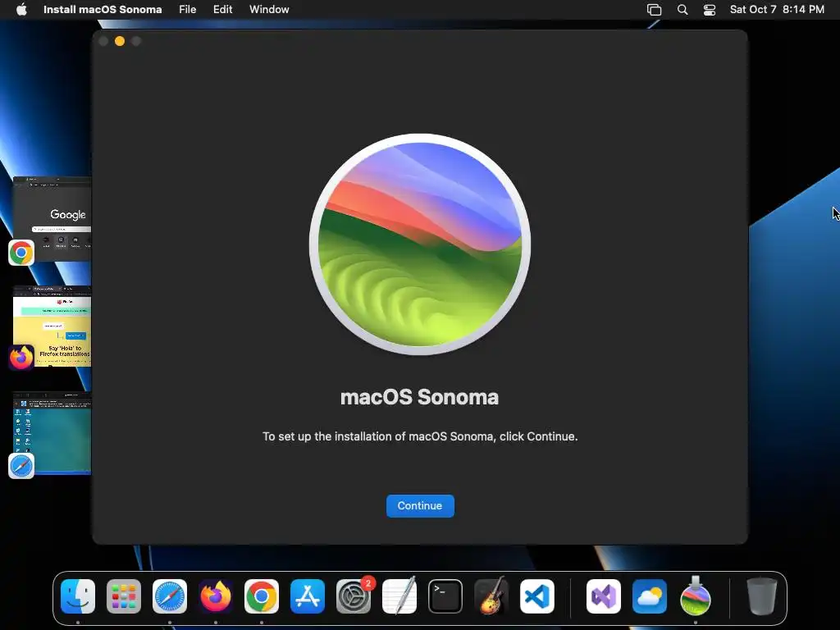
Task: Click Firefox app icon in Stage Manager strip
Action: pos(21,358)
